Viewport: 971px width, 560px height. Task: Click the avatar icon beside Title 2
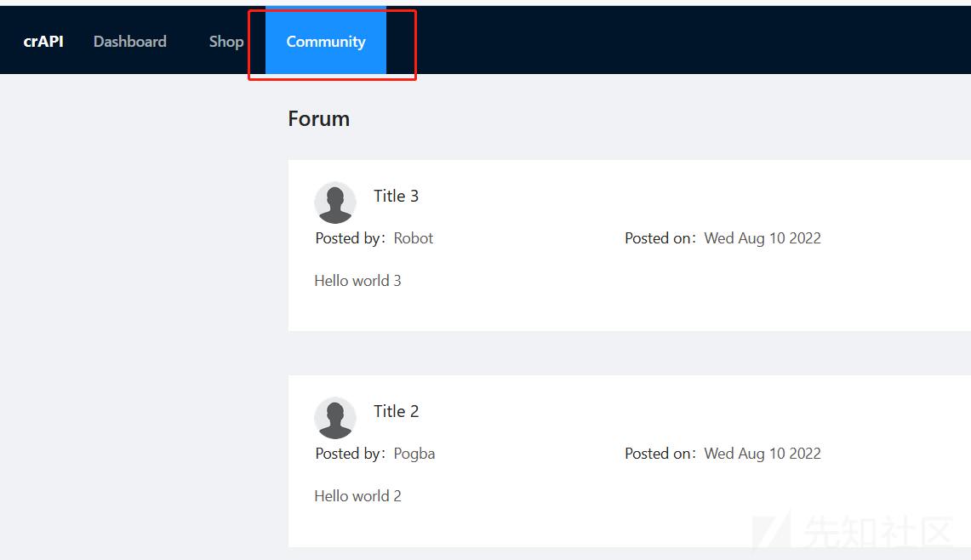click(x=335, y=418)
